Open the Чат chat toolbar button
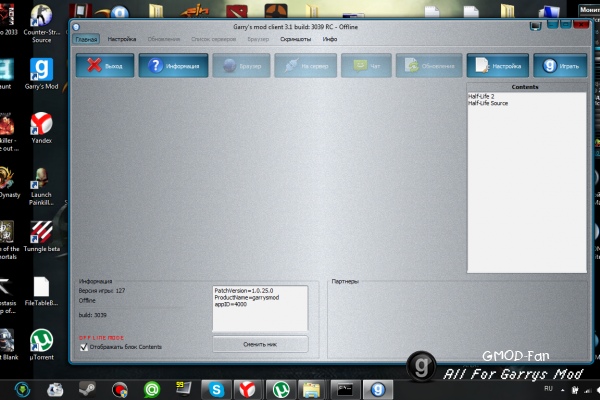Image resolution: width=600 pixels, height=400 pixels. click(x=366, y=66)
